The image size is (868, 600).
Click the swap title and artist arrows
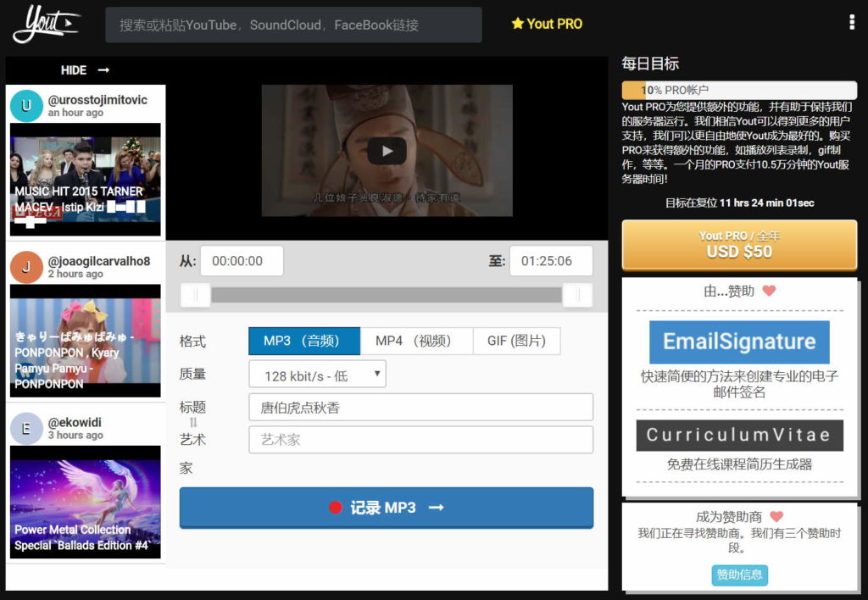(192, 422)
